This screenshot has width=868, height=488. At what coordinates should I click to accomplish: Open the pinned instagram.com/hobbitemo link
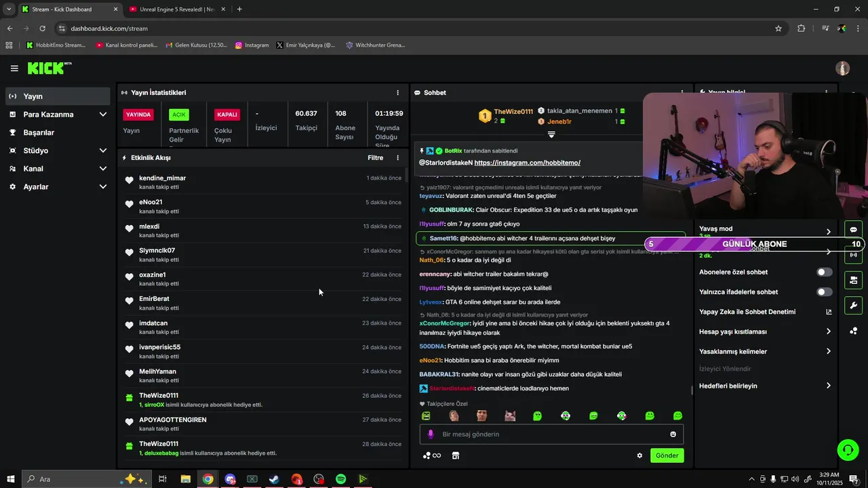click(528, 163)
